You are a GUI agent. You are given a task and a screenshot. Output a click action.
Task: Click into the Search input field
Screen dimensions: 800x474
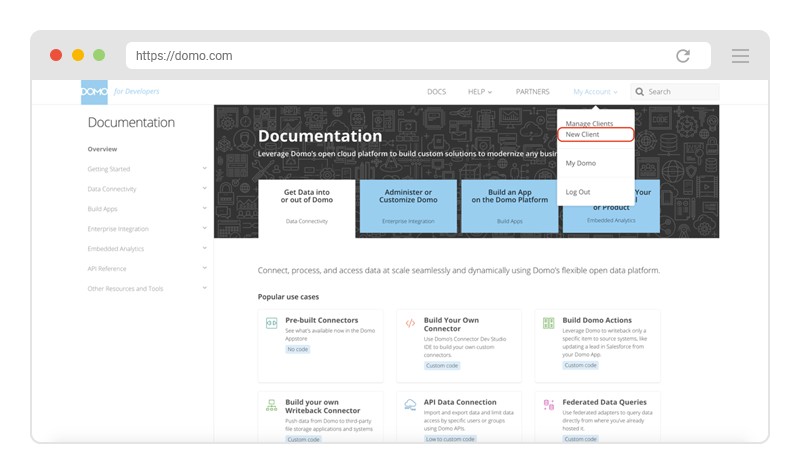pos(680,92)
